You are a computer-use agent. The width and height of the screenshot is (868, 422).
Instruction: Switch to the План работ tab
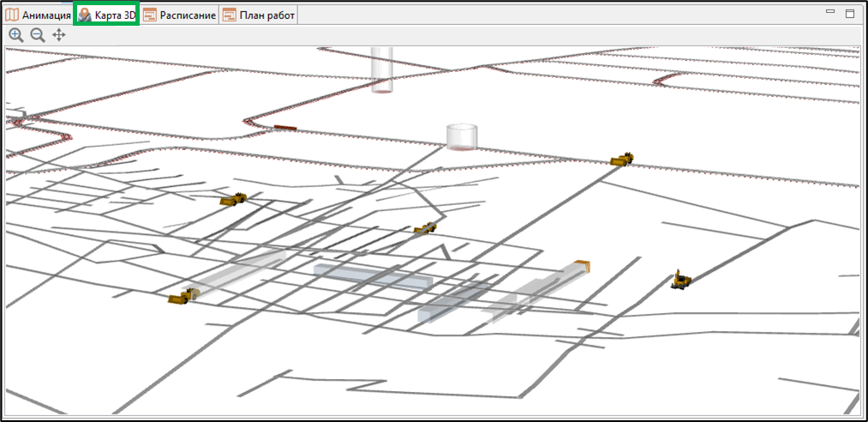(259, 15)
